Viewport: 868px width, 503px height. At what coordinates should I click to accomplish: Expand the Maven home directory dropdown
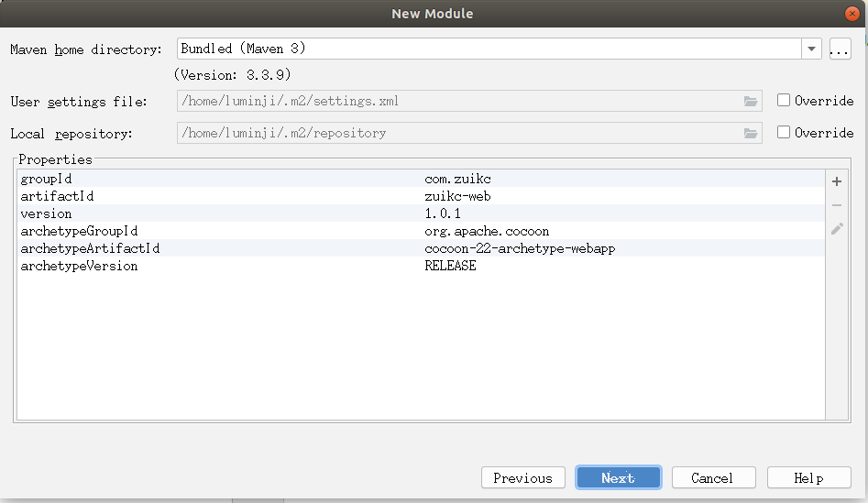[811, 49]
